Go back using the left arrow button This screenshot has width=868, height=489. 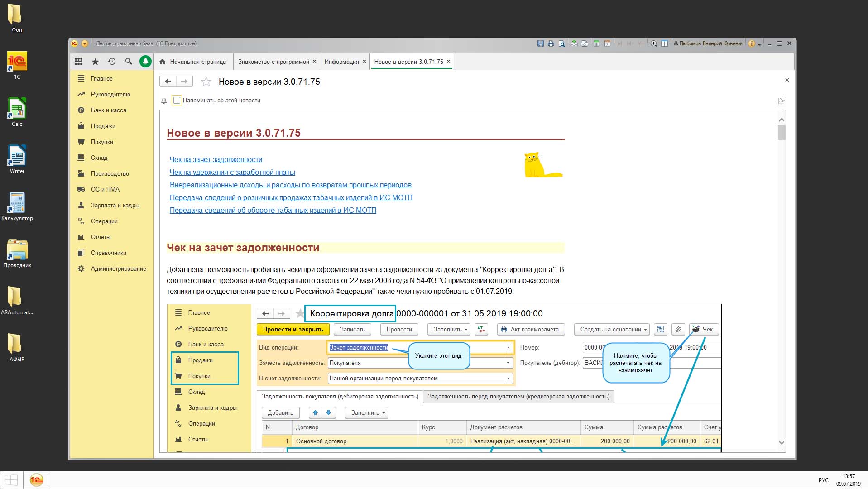168,81
